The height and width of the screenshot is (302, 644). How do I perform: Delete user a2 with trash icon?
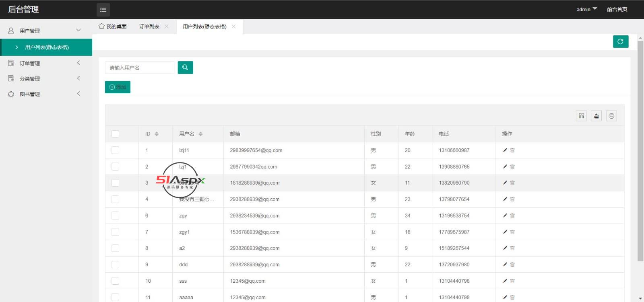(x=512, y=248)
